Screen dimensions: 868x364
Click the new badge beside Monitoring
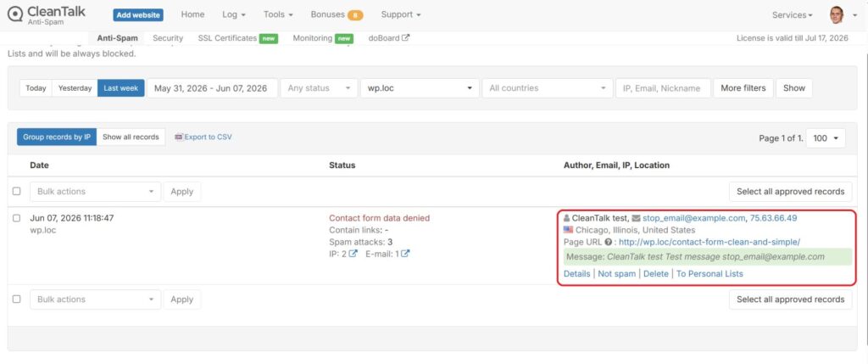[x=344, y=38]
